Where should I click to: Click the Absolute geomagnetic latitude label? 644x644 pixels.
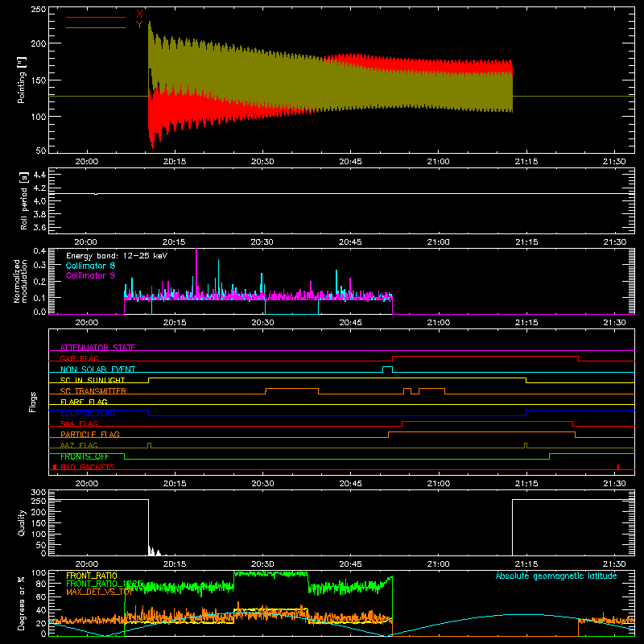[x=556, y=576]
